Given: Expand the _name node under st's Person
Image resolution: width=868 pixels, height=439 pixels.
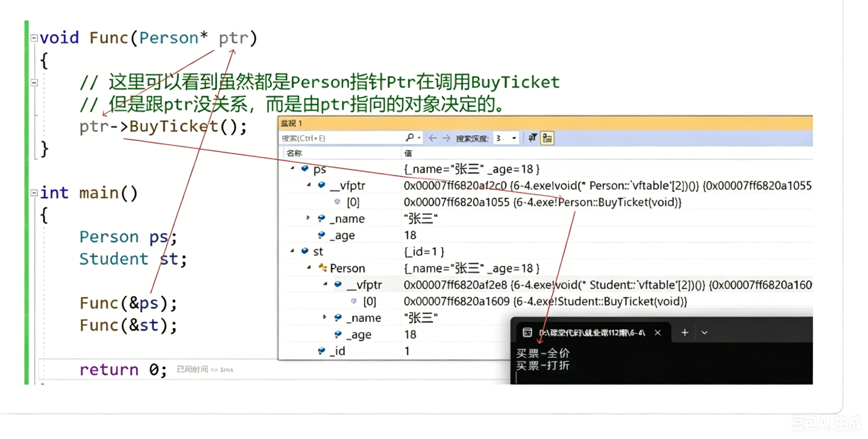Looking at the screenshot, I should point(324,317).
